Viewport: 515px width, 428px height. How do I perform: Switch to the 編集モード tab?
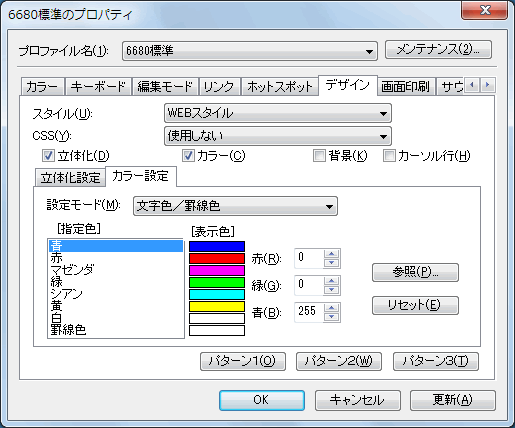pos(165,87)
